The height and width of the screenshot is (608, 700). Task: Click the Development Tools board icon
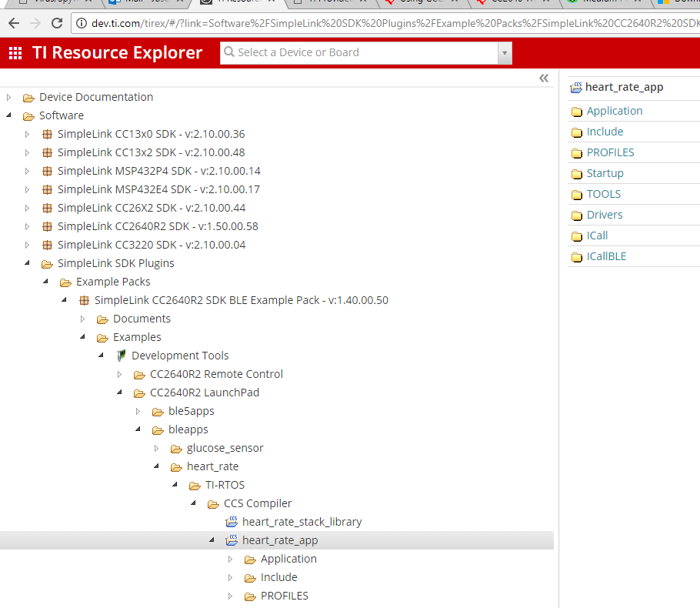pyautogui.click(x=121, y=356)
